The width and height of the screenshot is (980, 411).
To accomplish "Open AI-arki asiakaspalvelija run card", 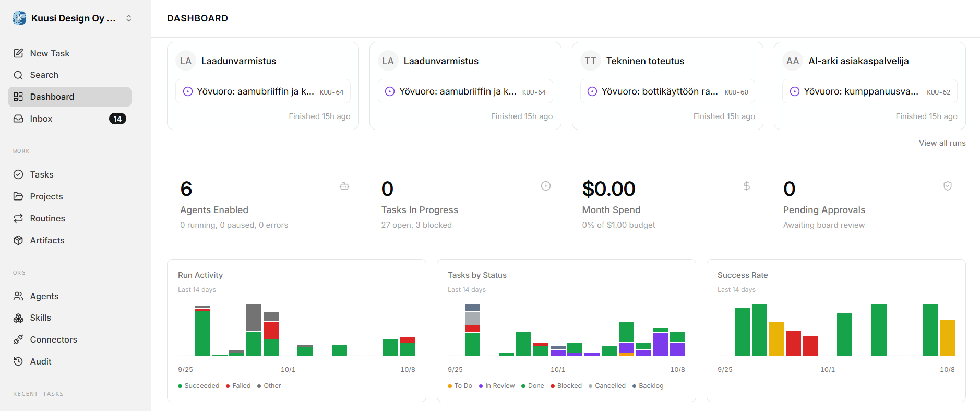I will [x=870, y=86].
